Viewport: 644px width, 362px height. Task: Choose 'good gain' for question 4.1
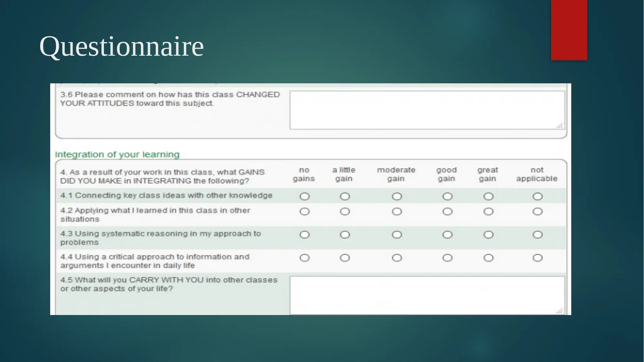point(447,196)
